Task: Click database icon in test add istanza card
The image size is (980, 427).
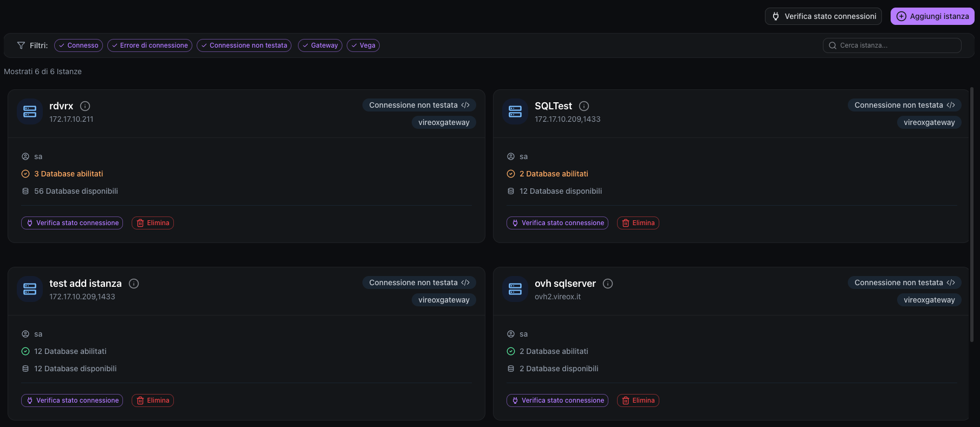Action: tap(25, 369)
